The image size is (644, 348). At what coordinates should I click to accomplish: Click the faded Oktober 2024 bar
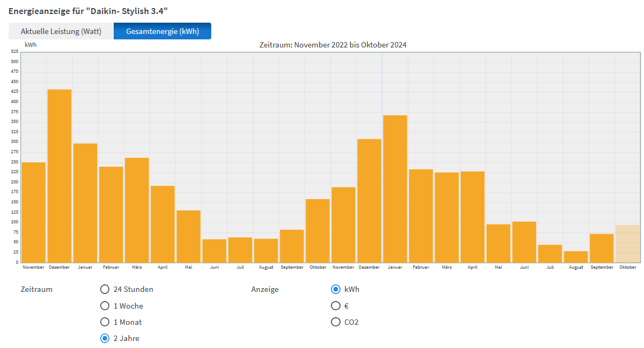tap(627, 244)
